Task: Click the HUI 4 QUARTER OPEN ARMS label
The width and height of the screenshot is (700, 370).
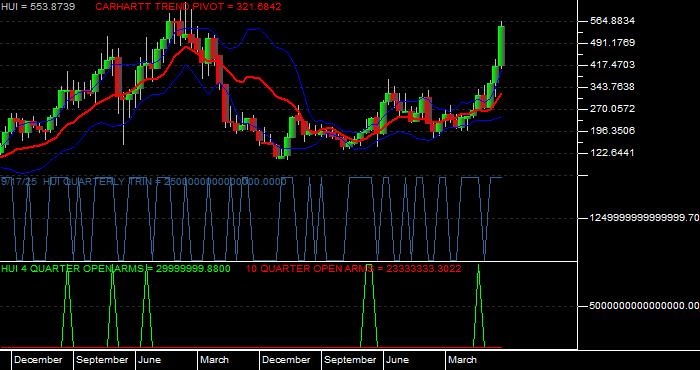Action: click(x=116, y=268)
